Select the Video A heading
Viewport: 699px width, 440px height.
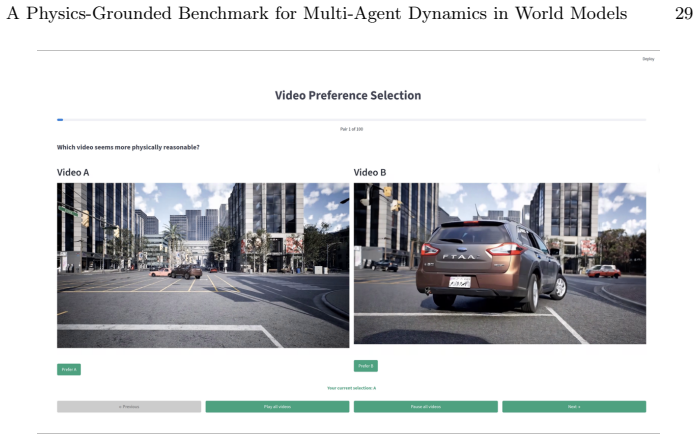[73, 173]
